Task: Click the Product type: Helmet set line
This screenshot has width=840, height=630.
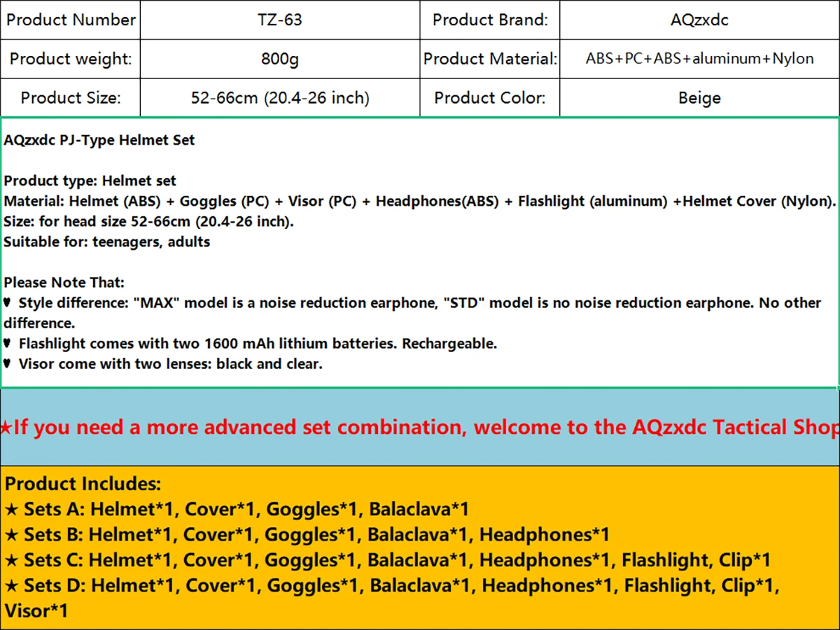Action: coord(90,181)
